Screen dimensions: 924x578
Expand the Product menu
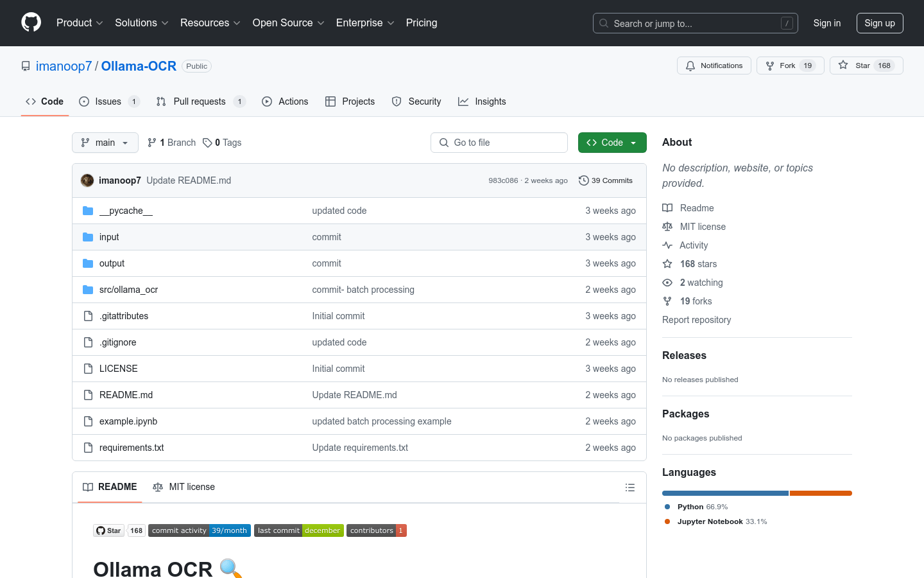pos(80,23)
